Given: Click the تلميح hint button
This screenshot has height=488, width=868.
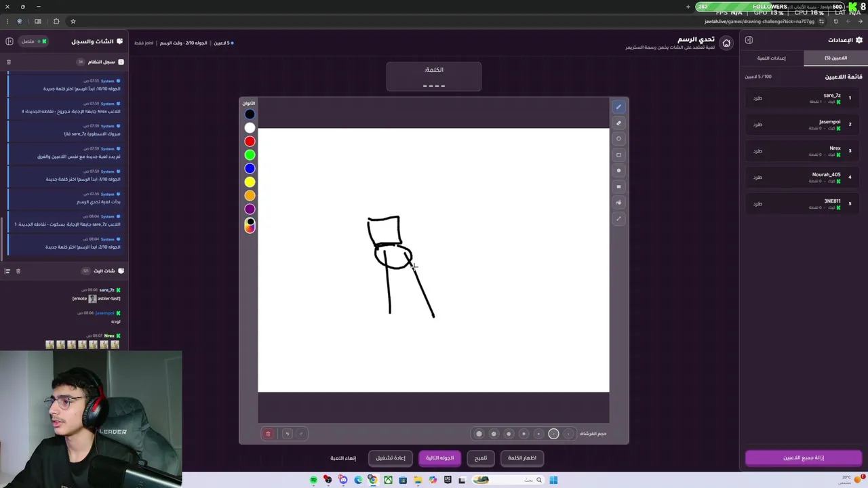Looking at the screenshot, I should pos(481,457).
